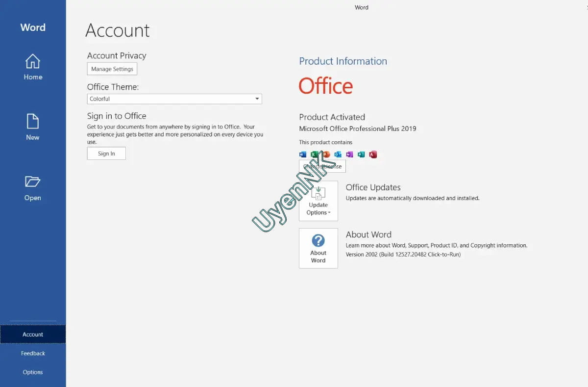Click the This product contains label
The image size is (588, 387).
(326, 142)
